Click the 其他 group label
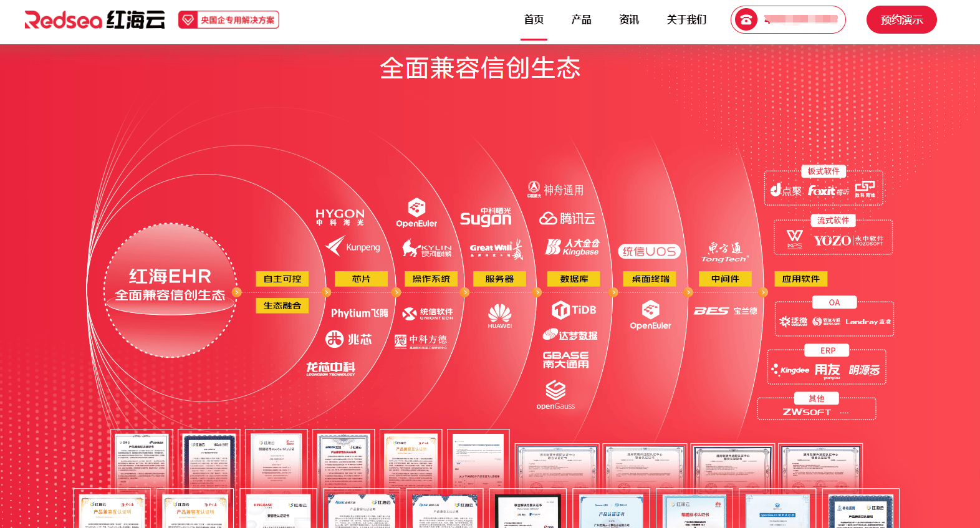The width and height of the screenshot is (980, 528). click(x=816, y=398)
